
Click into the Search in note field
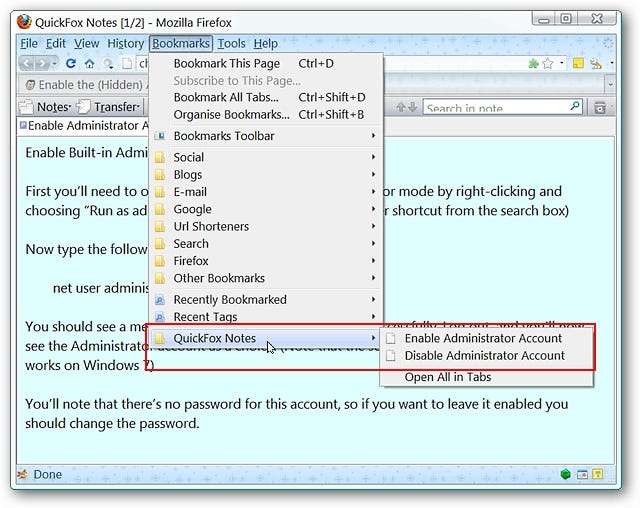(x=496, y=107)
